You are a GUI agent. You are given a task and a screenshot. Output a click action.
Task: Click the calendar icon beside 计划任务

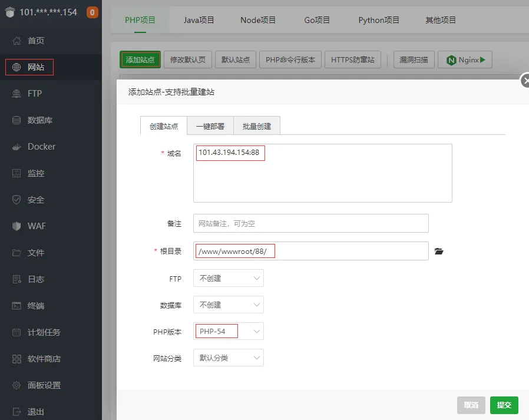(16, 332)
